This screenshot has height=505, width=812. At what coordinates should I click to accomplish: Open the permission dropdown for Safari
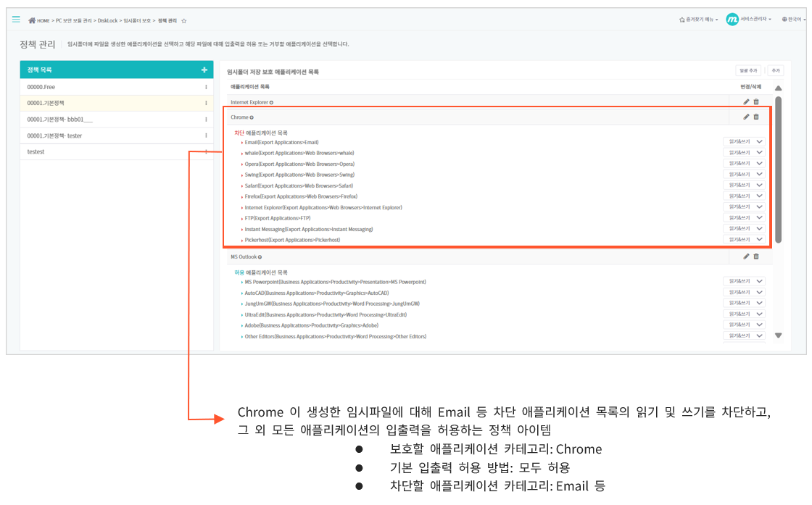click(744, 185)
